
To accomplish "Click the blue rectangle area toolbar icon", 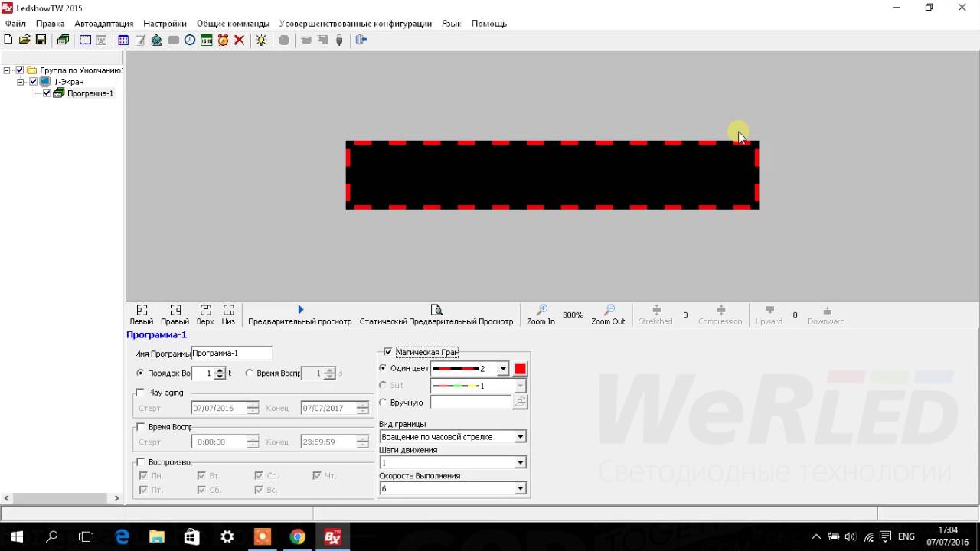I will pos(85,40).
